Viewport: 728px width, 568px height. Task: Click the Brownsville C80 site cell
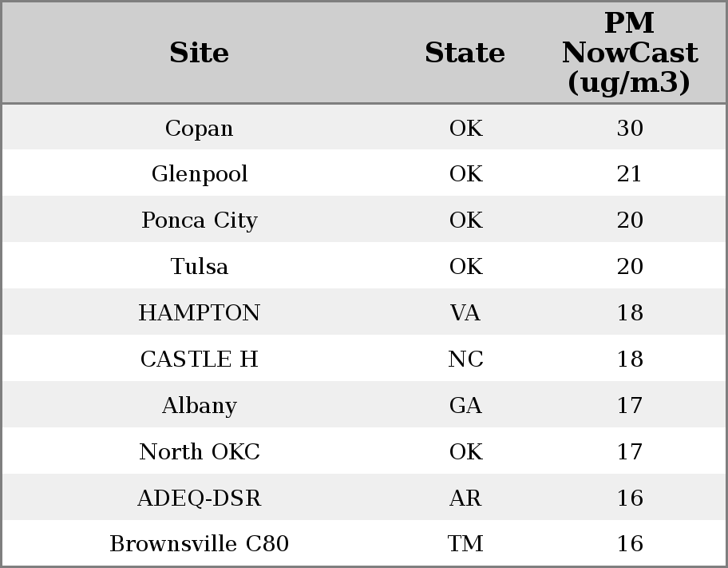click(199, 544)
